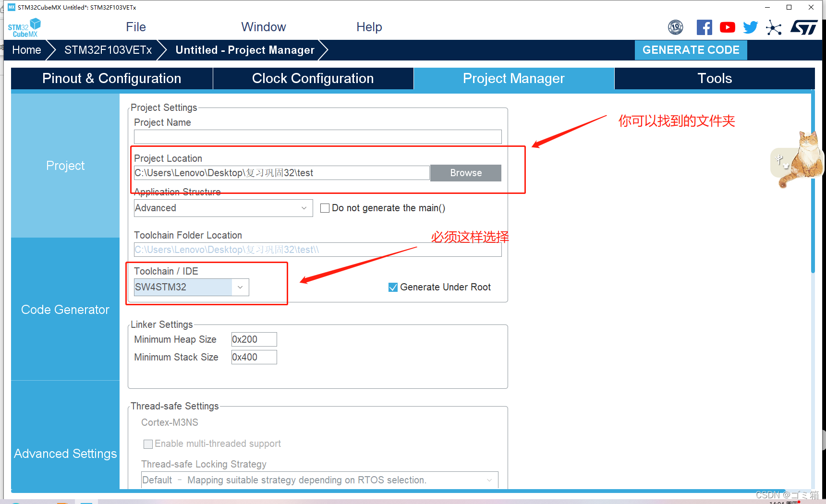Click the STM32CubeMX logo icon
The height and width of the screenshot is (504, 826).
pyautogui.click(x=24, y=27)
